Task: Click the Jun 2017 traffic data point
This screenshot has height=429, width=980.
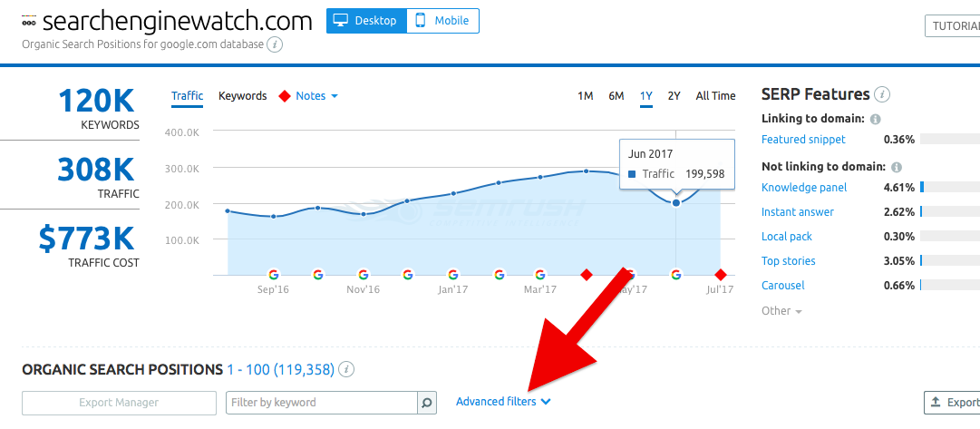Action: [x=675, y=202]
